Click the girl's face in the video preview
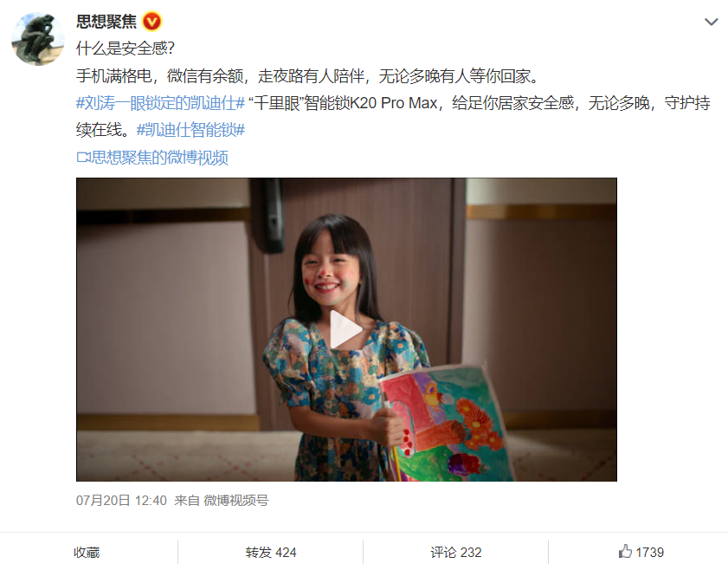The height and width of the screenshot is (570, 728). click(x=330, y=274)
